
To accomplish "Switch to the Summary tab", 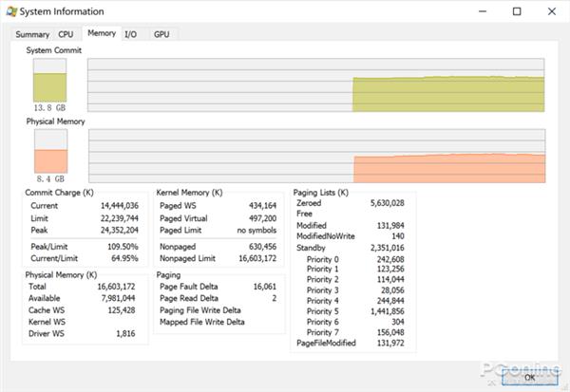I will point(31,34).
